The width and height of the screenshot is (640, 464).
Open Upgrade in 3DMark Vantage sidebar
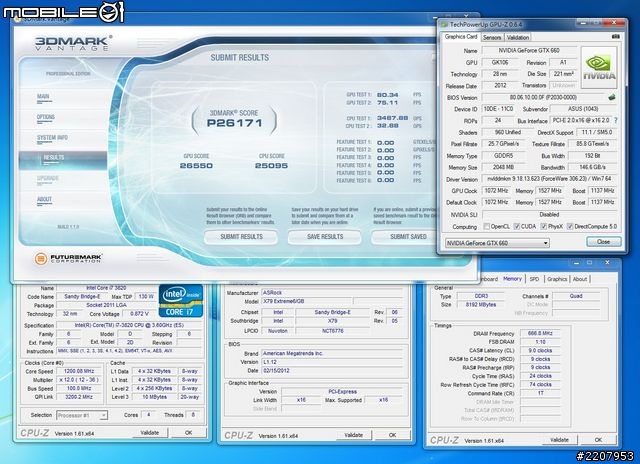48,179
